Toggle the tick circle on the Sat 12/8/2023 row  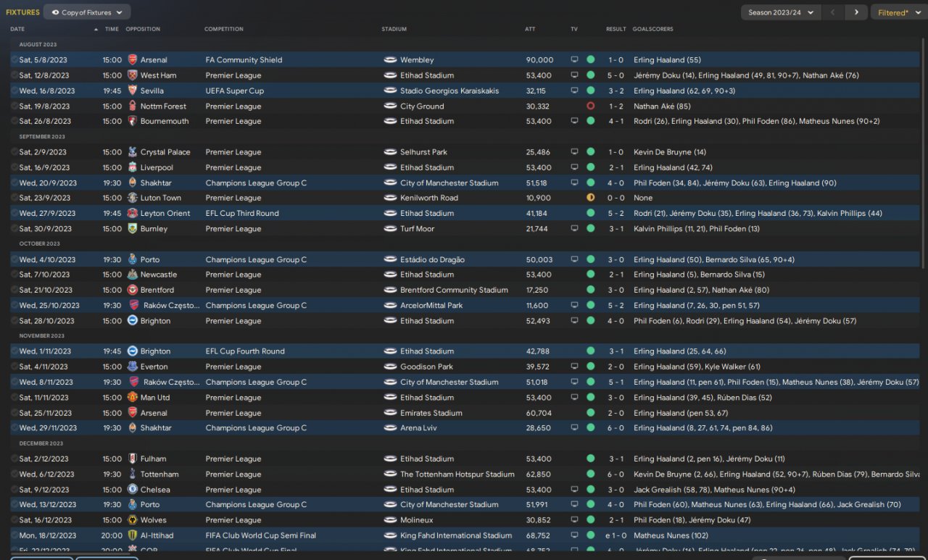14,75
